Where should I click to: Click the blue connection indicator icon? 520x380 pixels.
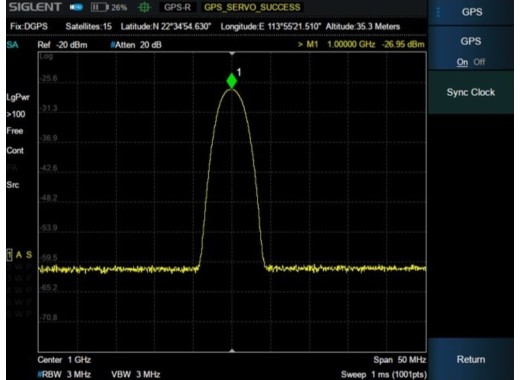(76, 7)
